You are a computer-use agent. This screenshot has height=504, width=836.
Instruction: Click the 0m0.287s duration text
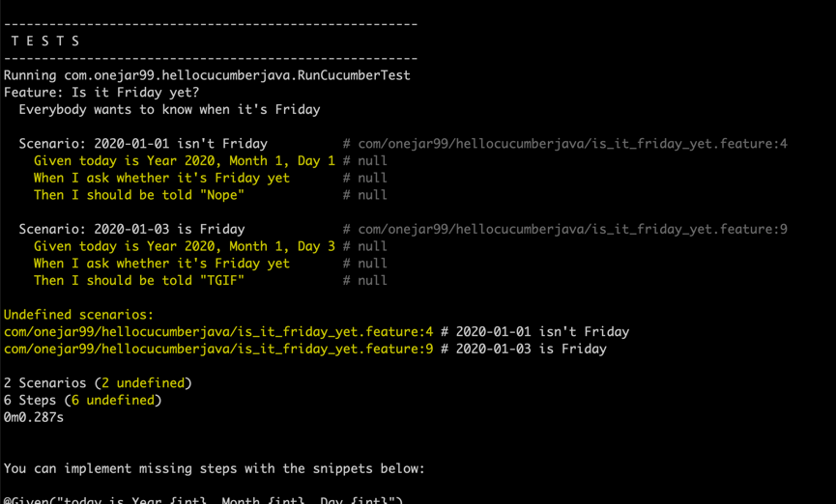pyautogui.click(x=34, y=417)
